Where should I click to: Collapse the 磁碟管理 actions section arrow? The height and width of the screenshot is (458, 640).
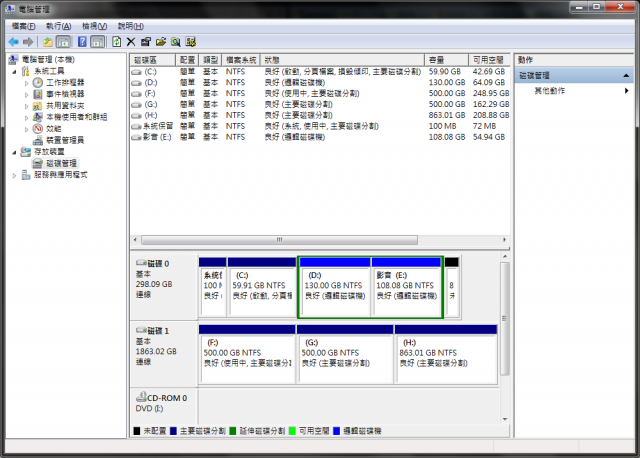point(626,76)
